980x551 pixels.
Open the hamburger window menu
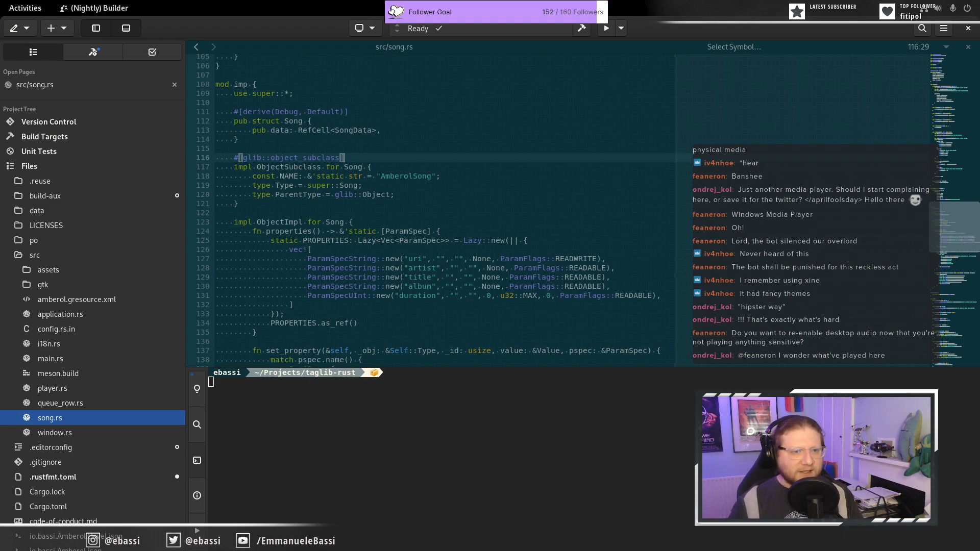(944, 29)
